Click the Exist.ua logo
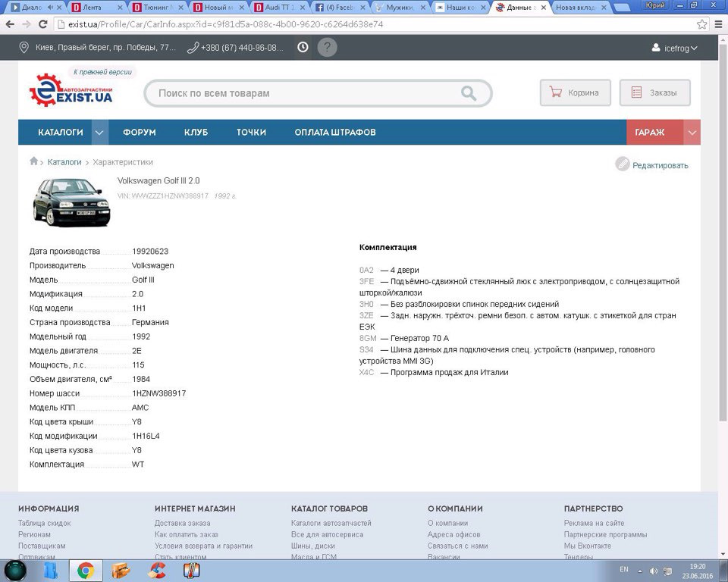Viewport: 728px width, 582px height. 71,90
